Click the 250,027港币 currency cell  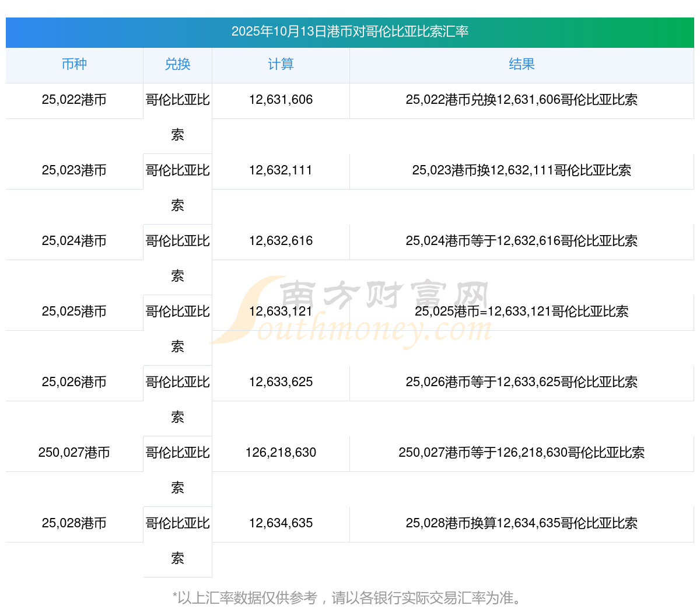(74, 453)
